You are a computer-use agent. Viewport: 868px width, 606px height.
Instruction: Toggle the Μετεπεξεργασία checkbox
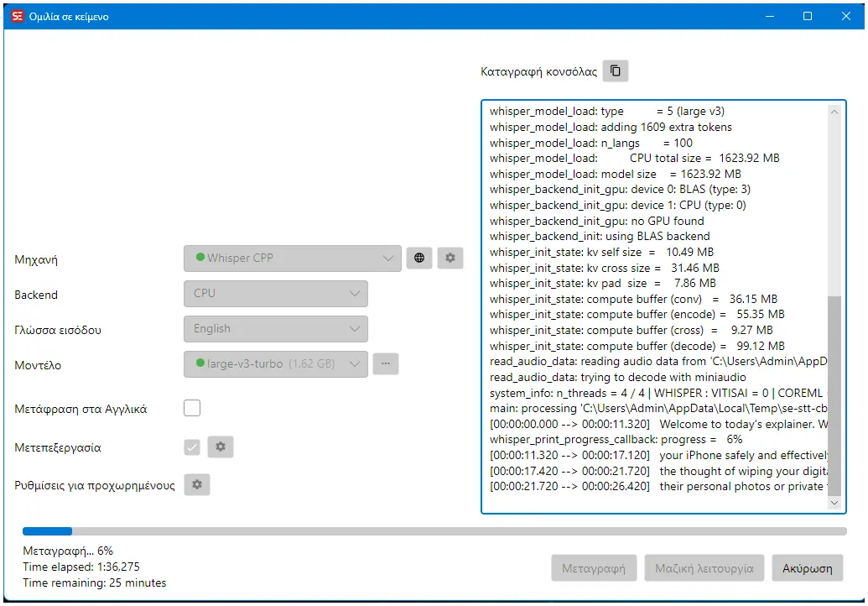pos(192,447)
